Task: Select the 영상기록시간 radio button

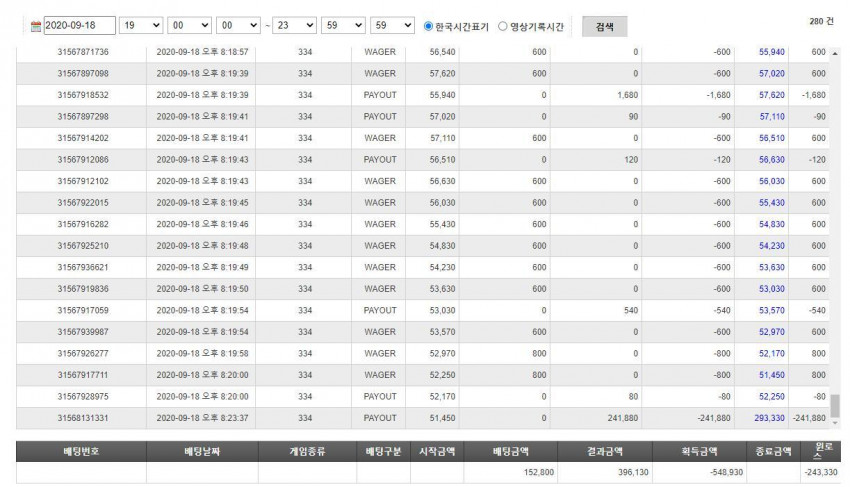Action: (503, 26)
